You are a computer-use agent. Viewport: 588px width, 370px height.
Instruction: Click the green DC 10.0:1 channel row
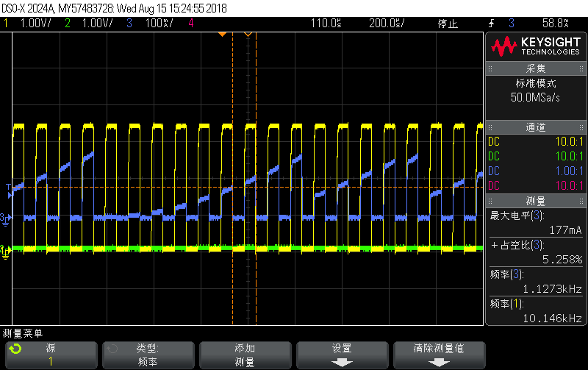pyautogui.click(x=536, y=157)
